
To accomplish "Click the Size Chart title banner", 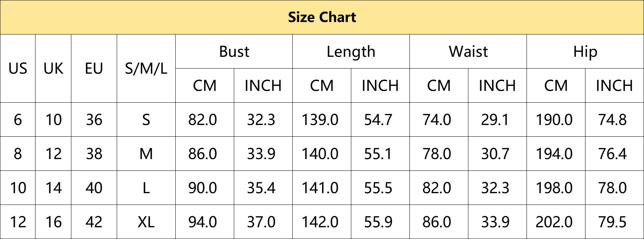I will click(322, 17).
